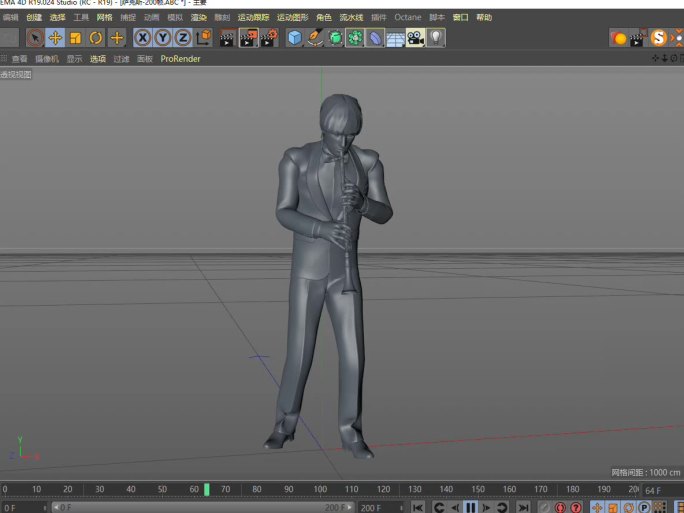Open the 运动图形 menu

(292, 17)
